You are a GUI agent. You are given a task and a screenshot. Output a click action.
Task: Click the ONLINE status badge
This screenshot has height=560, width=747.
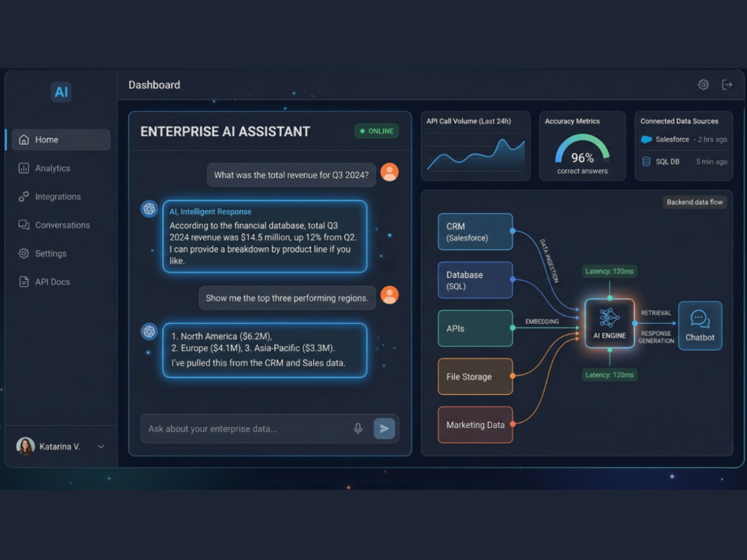tap(376, 131)
